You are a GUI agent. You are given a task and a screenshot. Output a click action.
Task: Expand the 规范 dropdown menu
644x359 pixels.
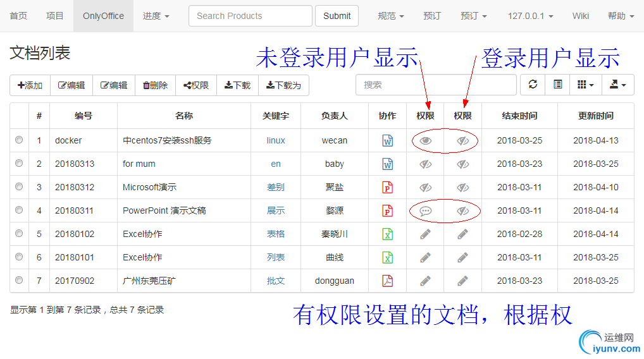point(391,16)
